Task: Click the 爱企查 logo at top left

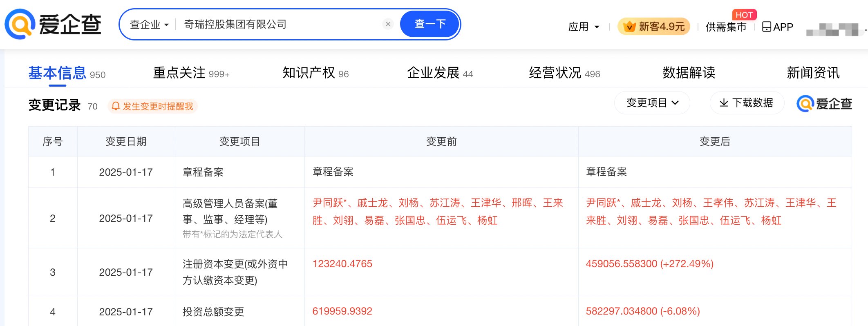Action: coord(53,24)
